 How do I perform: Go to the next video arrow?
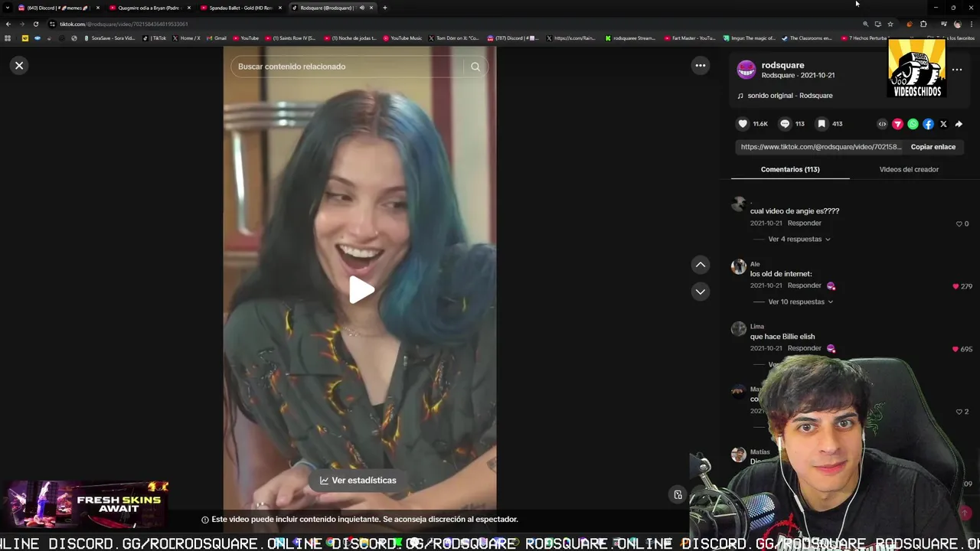pyautogui.click(x=700, y=292)
